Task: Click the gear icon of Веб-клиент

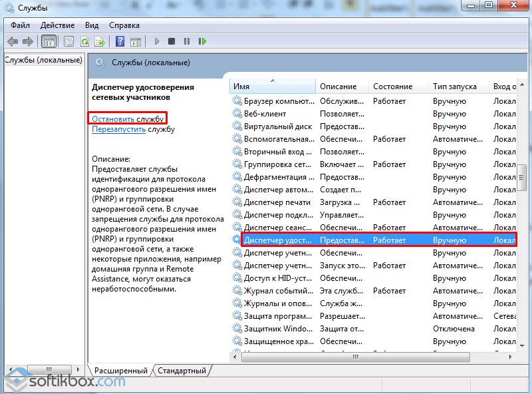Action: [237, 113]
